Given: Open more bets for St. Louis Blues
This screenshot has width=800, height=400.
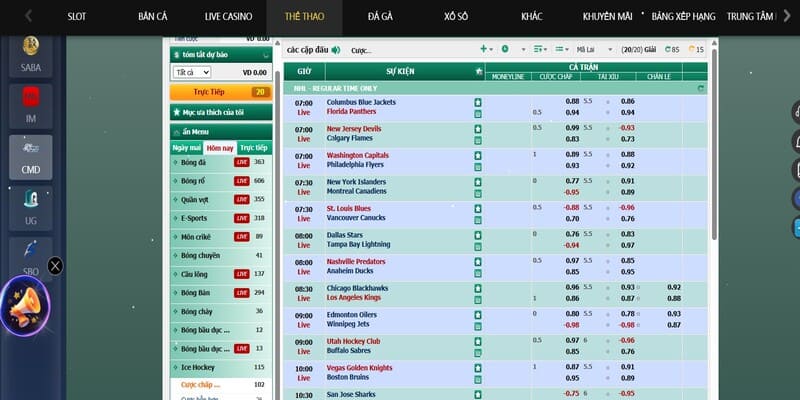Looking at the screenshot, I should click(478, 209).
